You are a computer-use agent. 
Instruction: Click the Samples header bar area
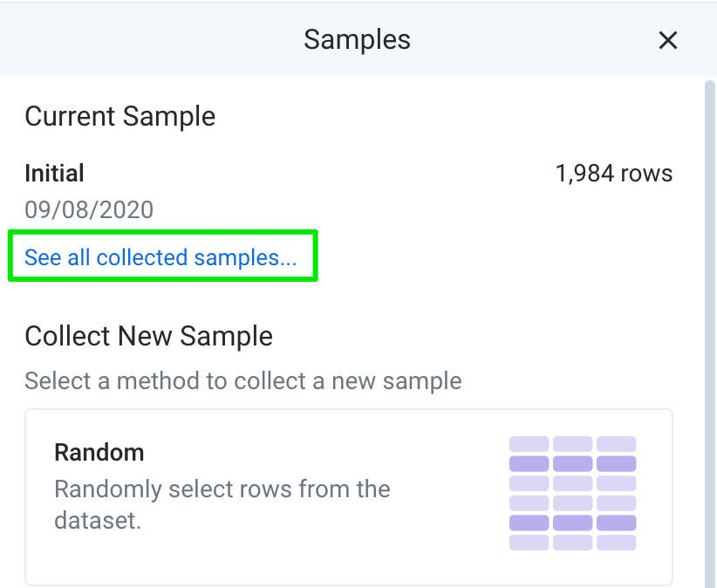click(358, 40)
